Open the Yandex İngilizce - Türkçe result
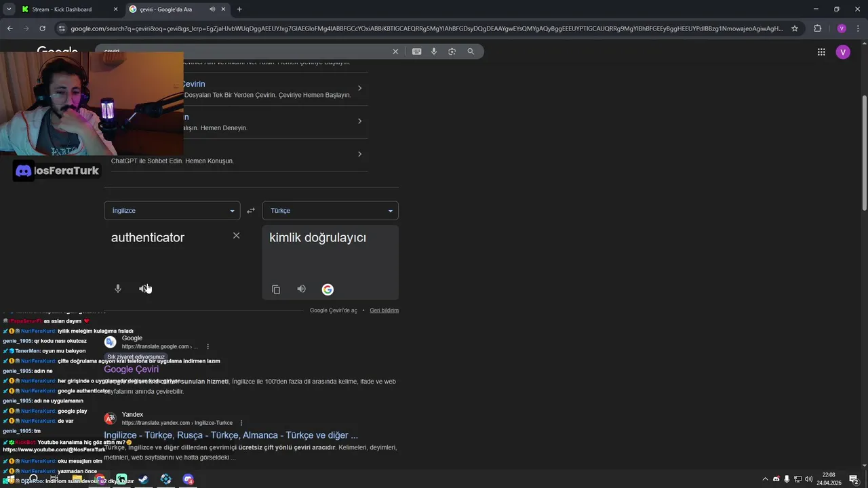Viewport: 868px width, 488px height. 231,435
